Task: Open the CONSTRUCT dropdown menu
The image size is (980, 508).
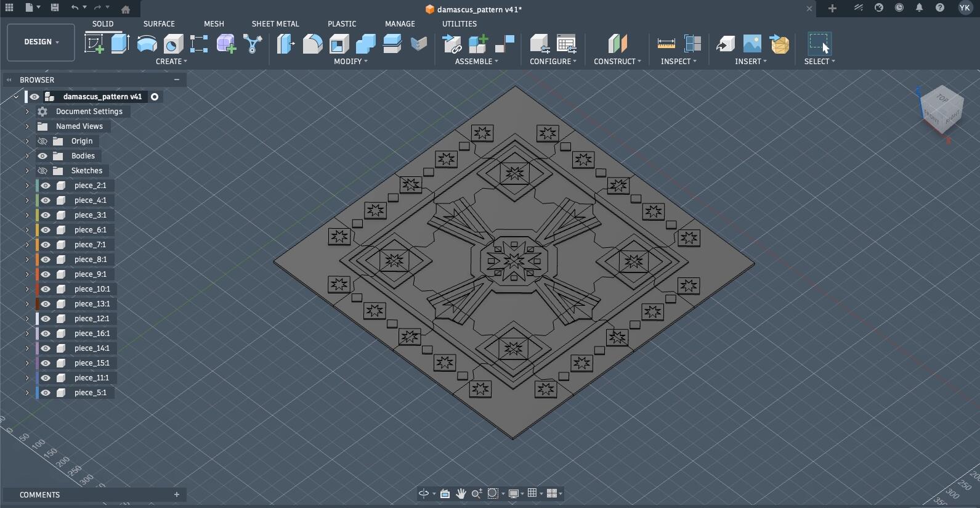Action: point(617,62)
